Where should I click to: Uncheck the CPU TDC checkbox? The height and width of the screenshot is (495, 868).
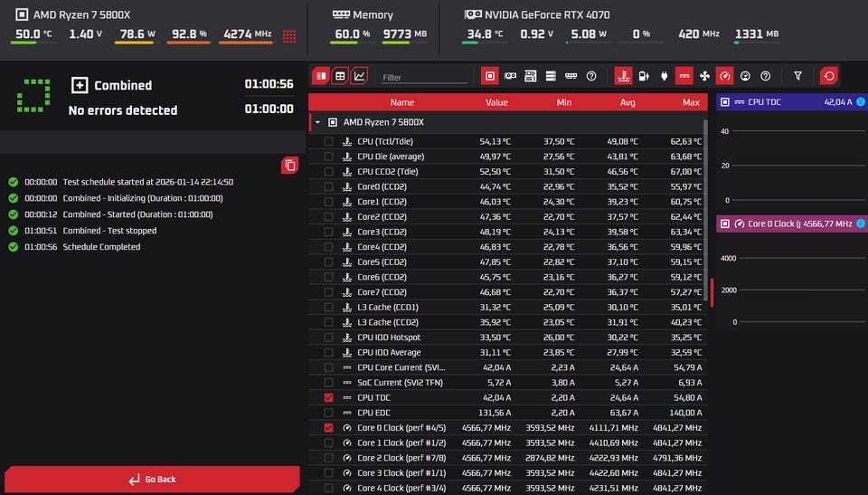[328, 397]
